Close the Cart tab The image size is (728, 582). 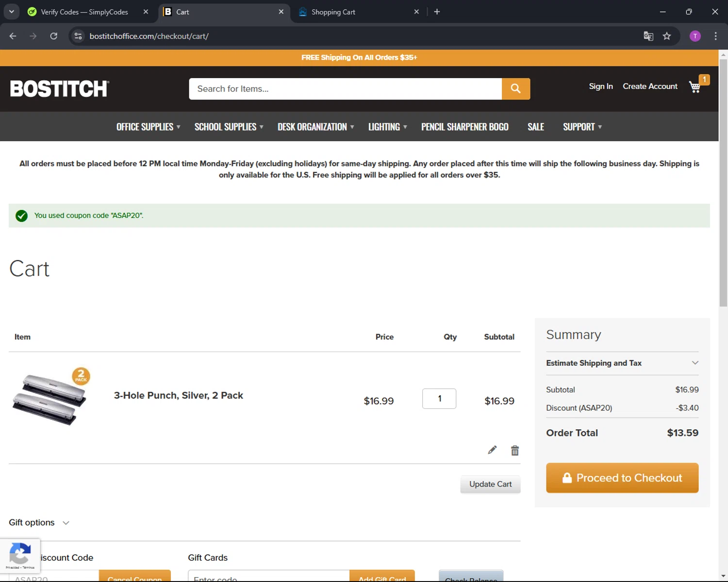click(x=281, y=12)
